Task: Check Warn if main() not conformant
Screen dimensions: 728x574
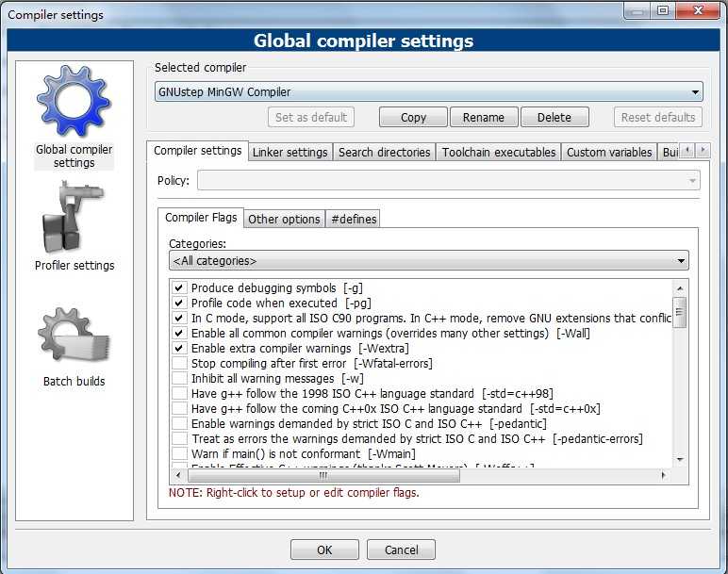Action: tap(179, 453)
